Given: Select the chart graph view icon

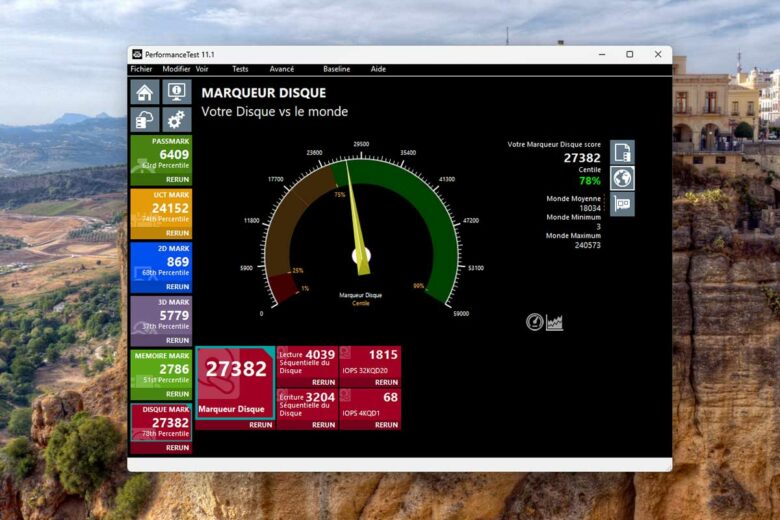Looking at the screenshot, I should tap(554, 322).
